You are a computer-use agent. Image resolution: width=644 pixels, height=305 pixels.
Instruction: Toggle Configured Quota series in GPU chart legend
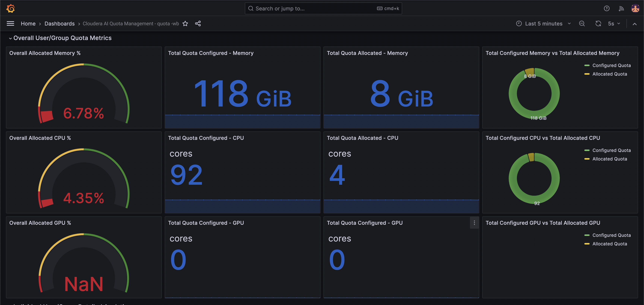point(611,235)
